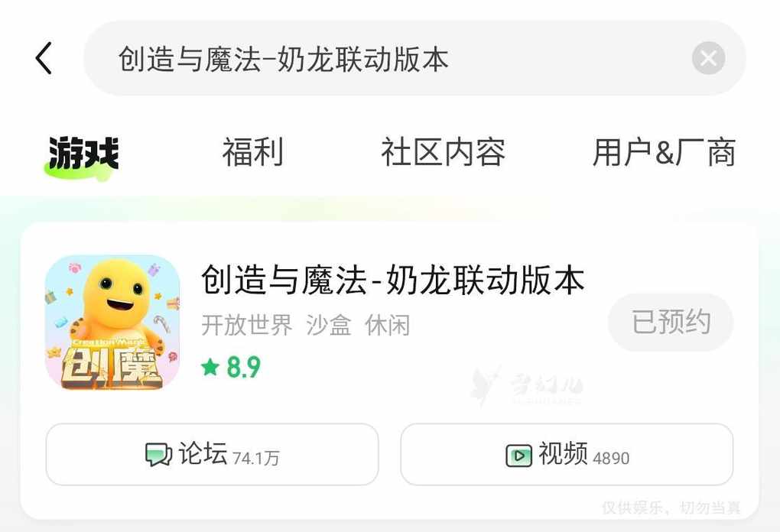Open the 视频 4890 videos label
This screenshot has height=532, width=780.
[x=584, y=455]
